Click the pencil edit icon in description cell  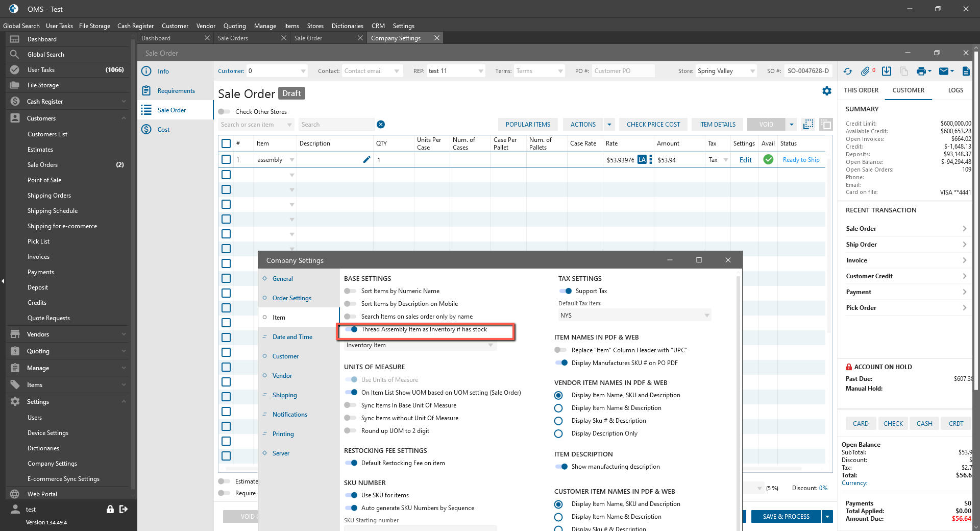coord(366,160)
